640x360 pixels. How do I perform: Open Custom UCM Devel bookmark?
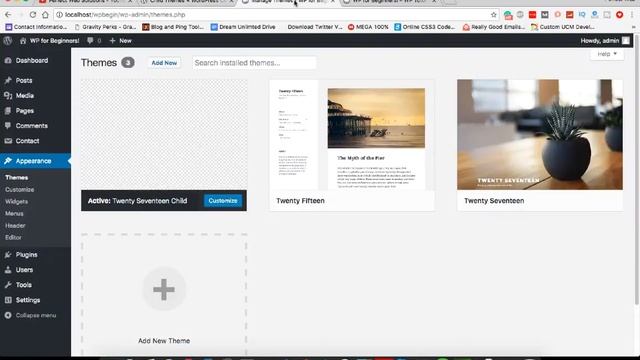pyautogui.click(x=563, y=27)
